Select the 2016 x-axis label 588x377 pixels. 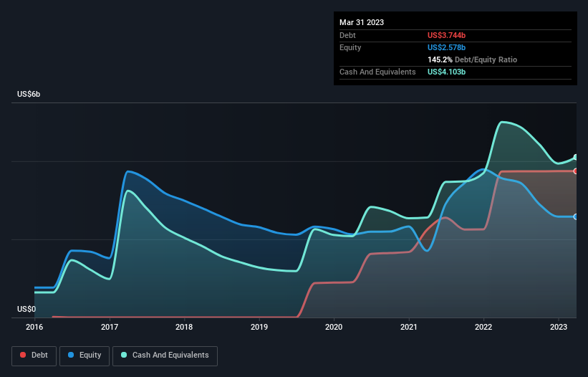34,327
